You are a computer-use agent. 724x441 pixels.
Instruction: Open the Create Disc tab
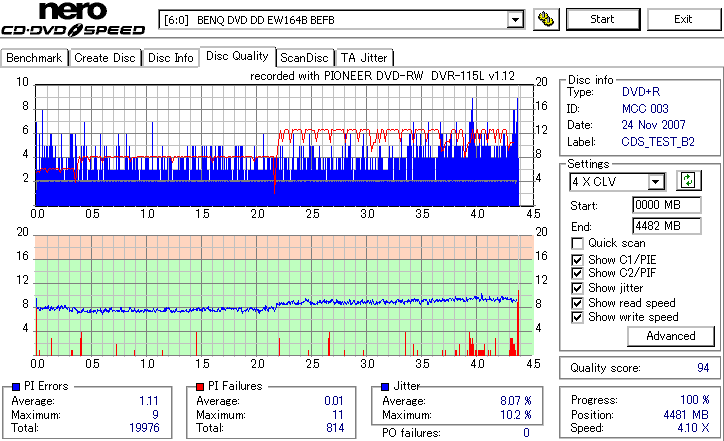point(105,58)
